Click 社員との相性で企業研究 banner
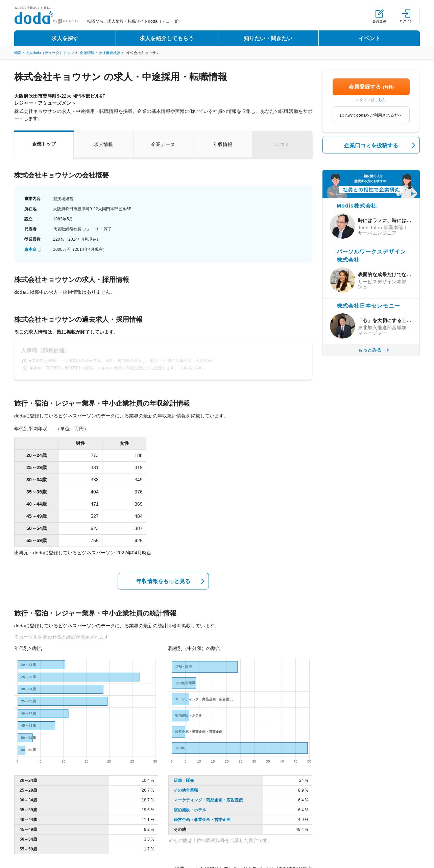The image size is (434, 868). pos(371,184)
